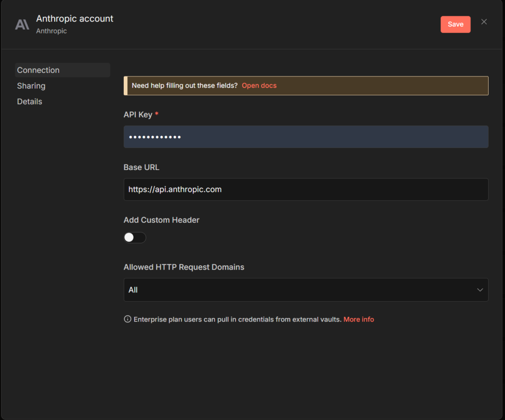
Task: Open docs link in help banner
Action: 259,85
